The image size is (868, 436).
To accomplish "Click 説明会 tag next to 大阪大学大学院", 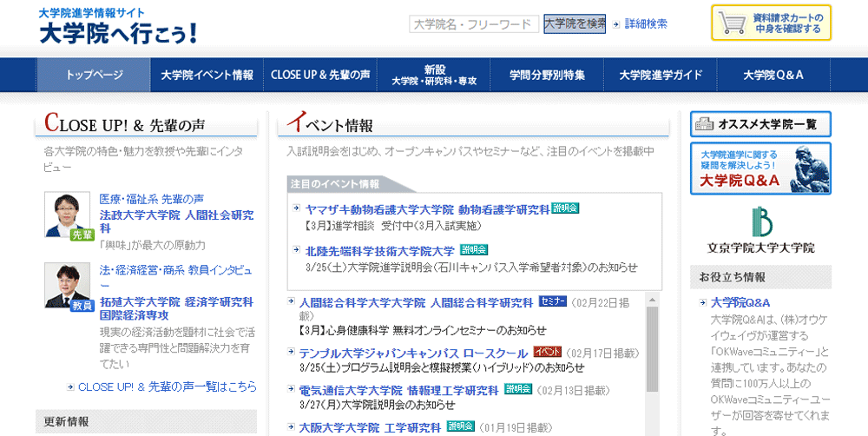I will [461, 426].
